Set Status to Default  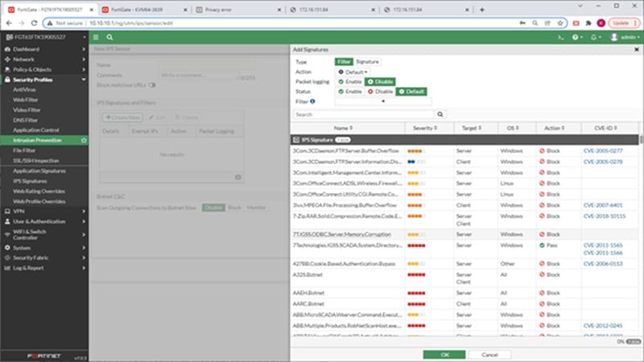[x=411, y=92]
